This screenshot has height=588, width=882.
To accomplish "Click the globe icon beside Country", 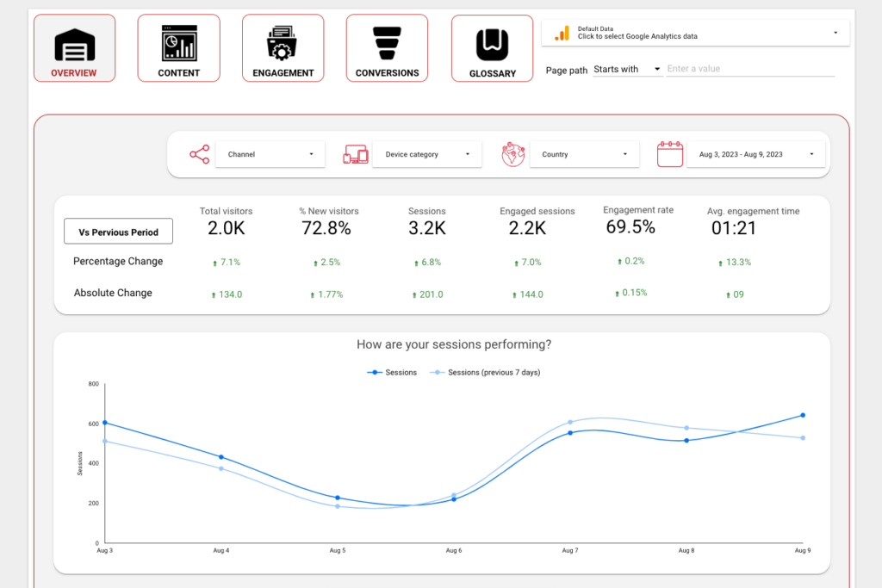I will click(x=513, y=155).
